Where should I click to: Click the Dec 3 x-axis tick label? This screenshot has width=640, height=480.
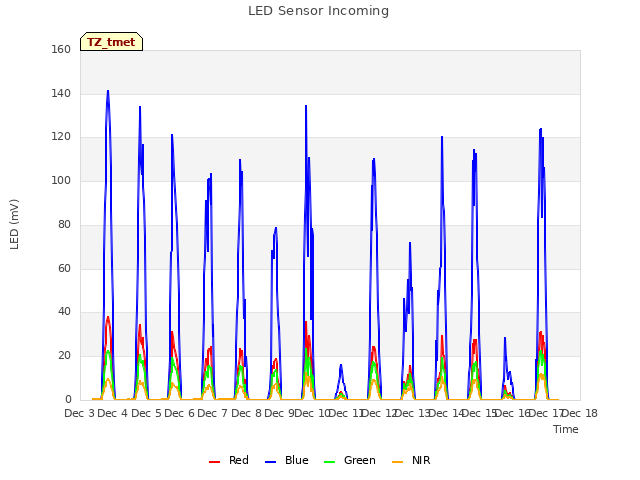point(80,413)
